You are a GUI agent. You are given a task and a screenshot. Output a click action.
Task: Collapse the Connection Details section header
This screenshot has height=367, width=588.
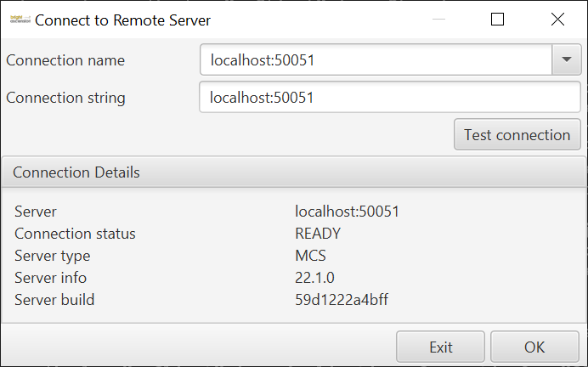tap(293, 172)
